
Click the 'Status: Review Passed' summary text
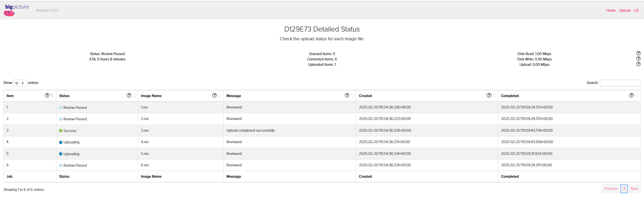107,54
